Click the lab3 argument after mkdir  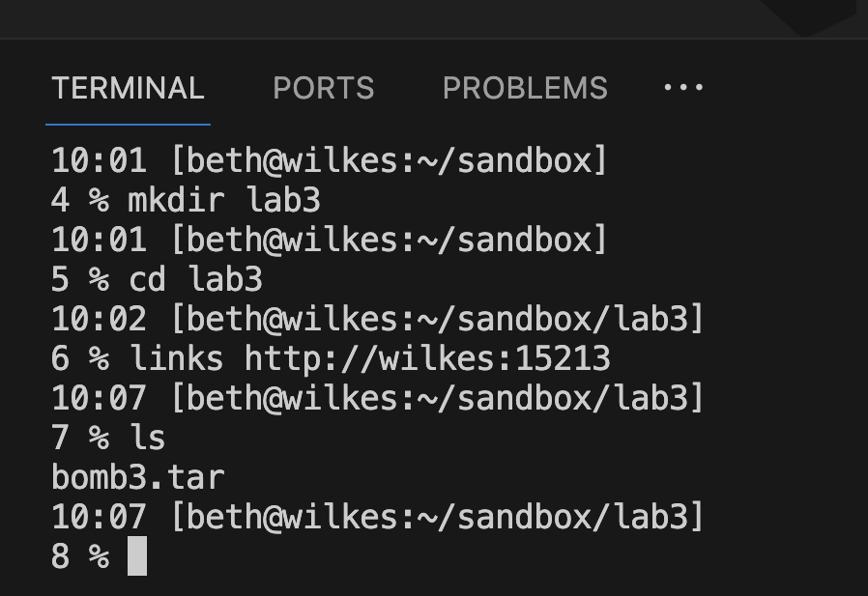(x=284, y=201)
